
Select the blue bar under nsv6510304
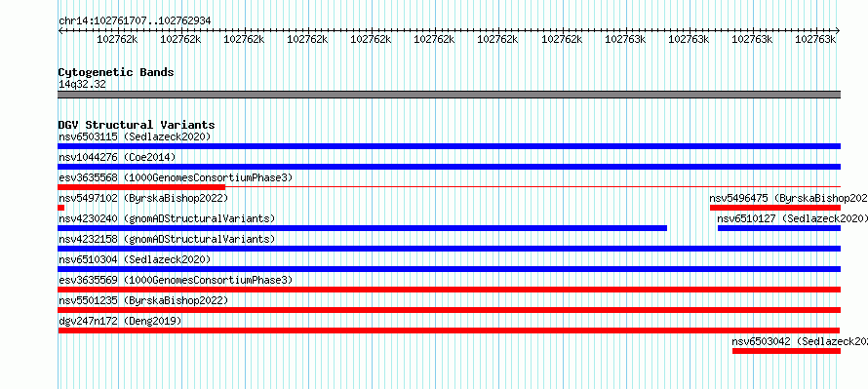click(449, 269)
